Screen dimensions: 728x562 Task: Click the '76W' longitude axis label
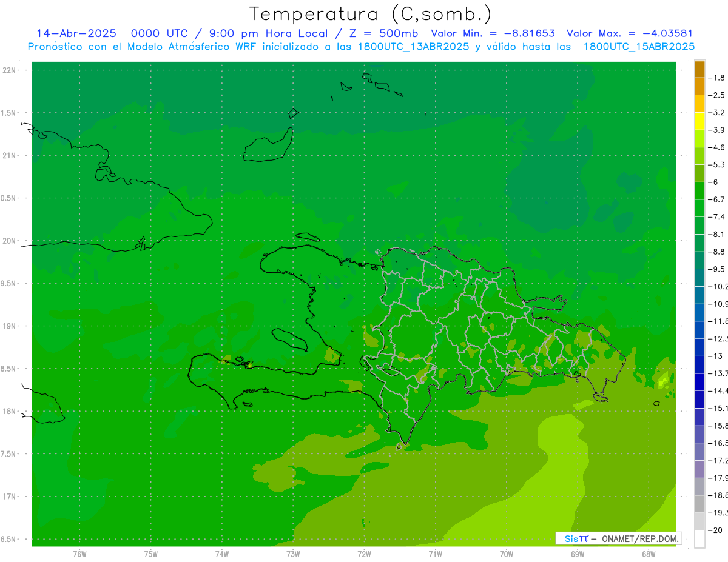tap(79, 554)
